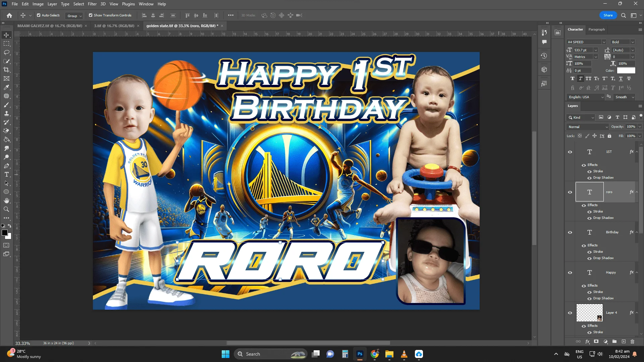This screenshot has width=644, height=362.
Task: Hide Layer 4 visibility eye
Action: pos(570,313)
